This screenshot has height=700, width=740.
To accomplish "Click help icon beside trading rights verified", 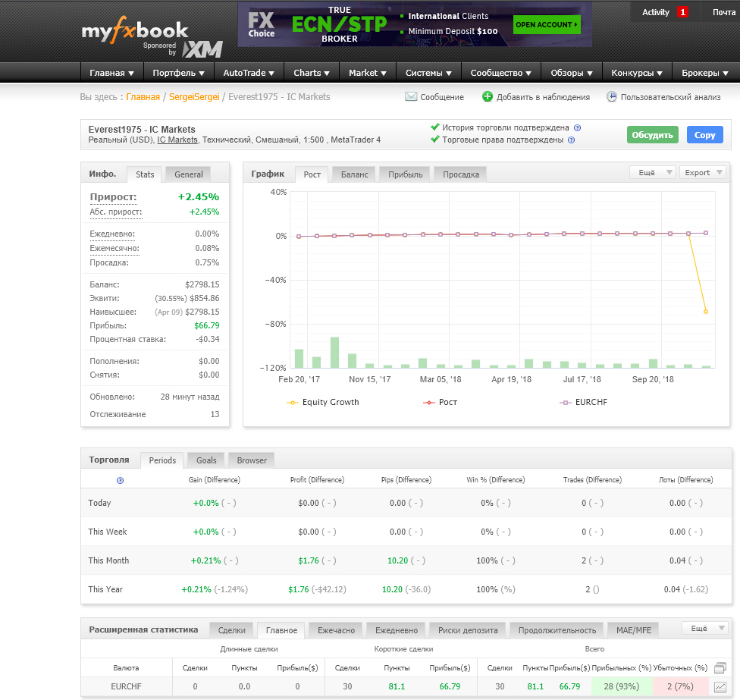I will point(571,140).
